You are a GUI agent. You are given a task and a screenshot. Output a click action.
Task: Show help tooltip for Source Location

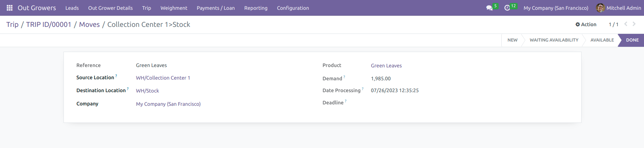116,75
